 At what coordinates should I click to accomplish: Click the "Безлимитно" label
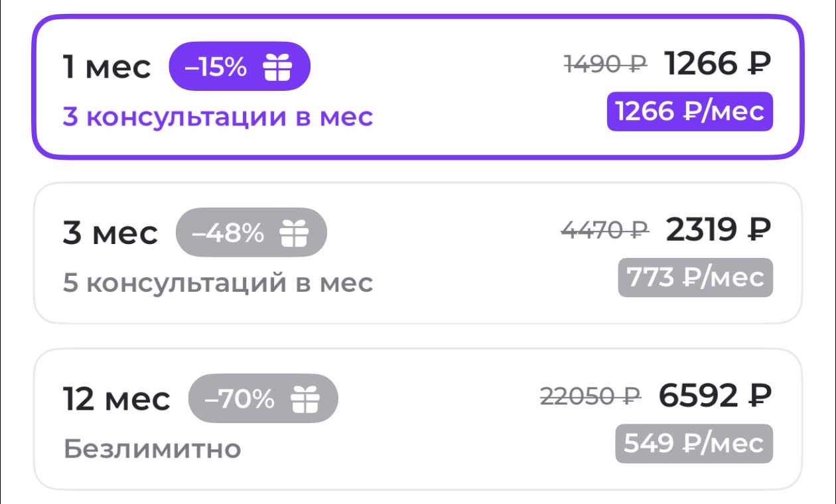click(152, 449)
